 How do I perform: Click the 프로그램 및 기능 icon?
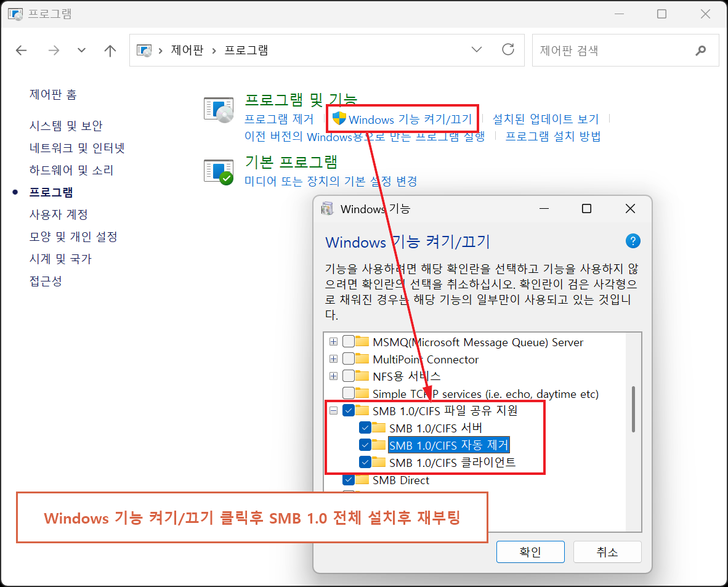click(x=219, y=110)
